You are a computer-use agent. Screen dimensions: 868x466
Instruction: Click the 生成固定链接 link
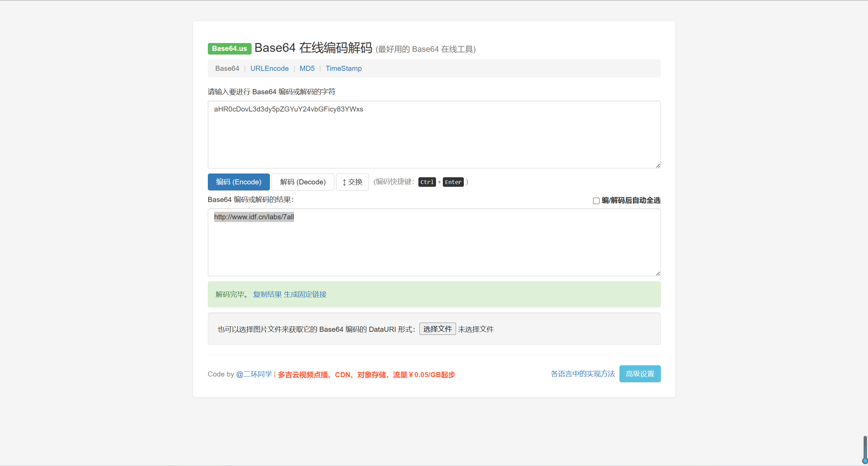coord(305,295)
